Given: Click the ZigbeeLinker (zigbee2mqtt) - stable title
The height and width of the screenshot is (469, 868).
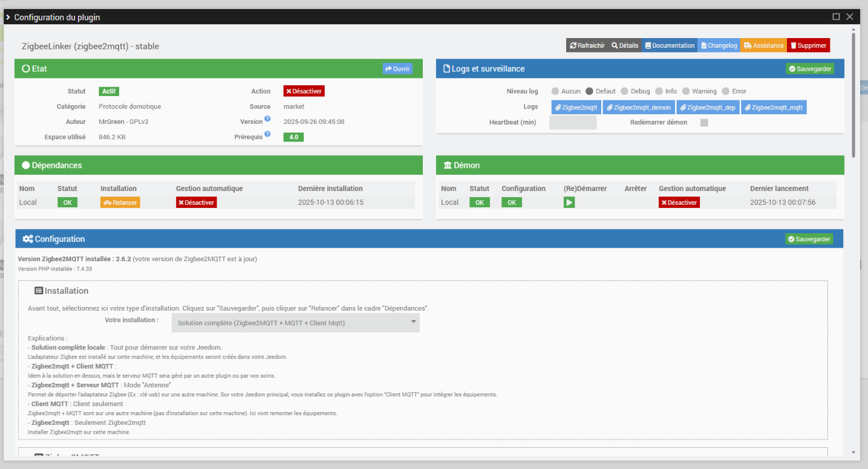Looking at the screenshot, I should pos(91,46).
